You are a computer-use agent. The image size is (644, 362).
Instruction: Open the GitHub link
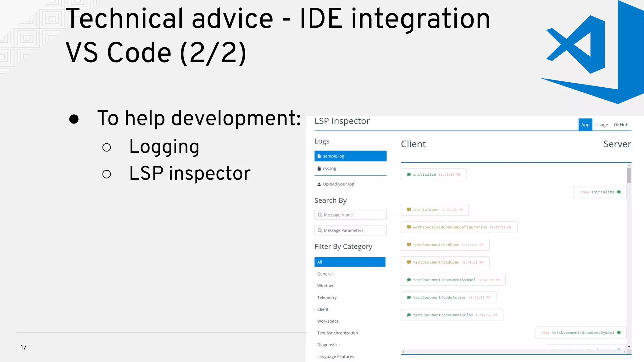[621, 125]
